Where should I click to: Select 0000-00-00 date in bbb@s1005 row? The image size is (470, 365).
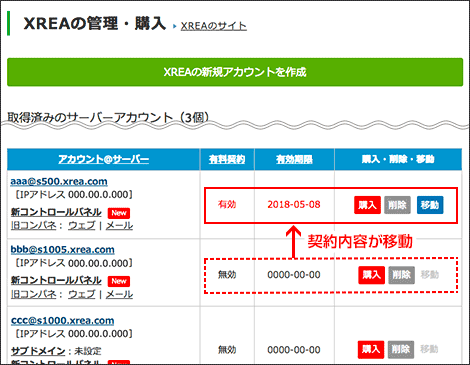[294, 275]
